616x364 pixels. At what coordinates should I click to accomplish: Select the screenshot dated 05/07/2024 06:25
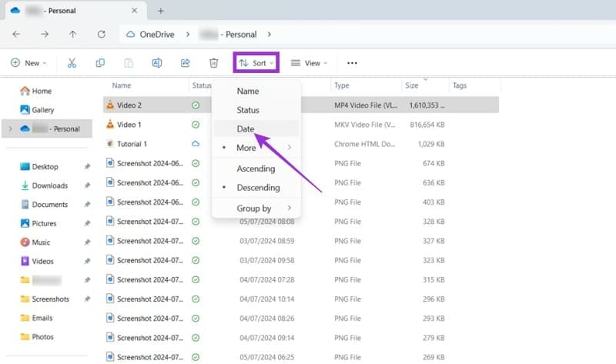(150, 357)
